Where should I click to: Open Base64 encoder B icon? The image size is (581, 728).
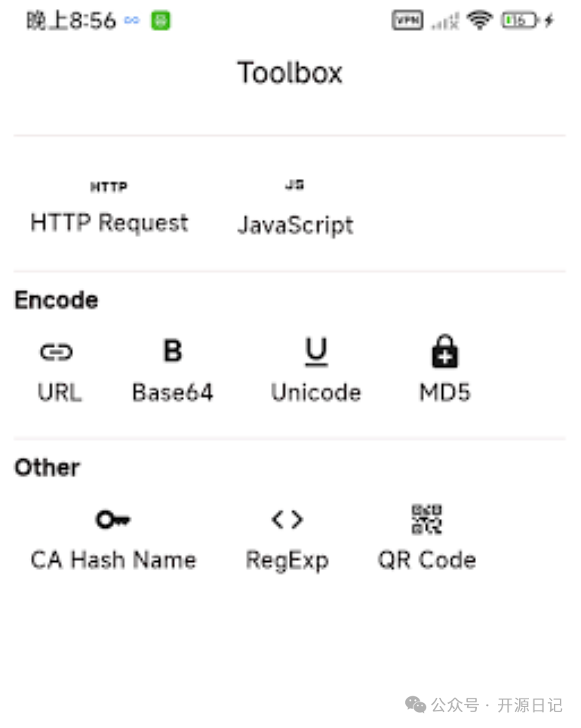172,351
